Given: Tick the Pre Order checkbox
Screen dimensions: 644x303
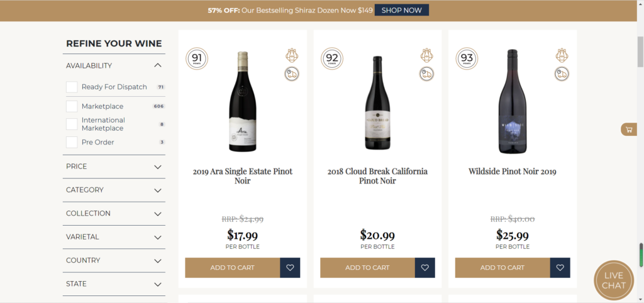Looking at the screenshot, I should [x=72, y=142].
